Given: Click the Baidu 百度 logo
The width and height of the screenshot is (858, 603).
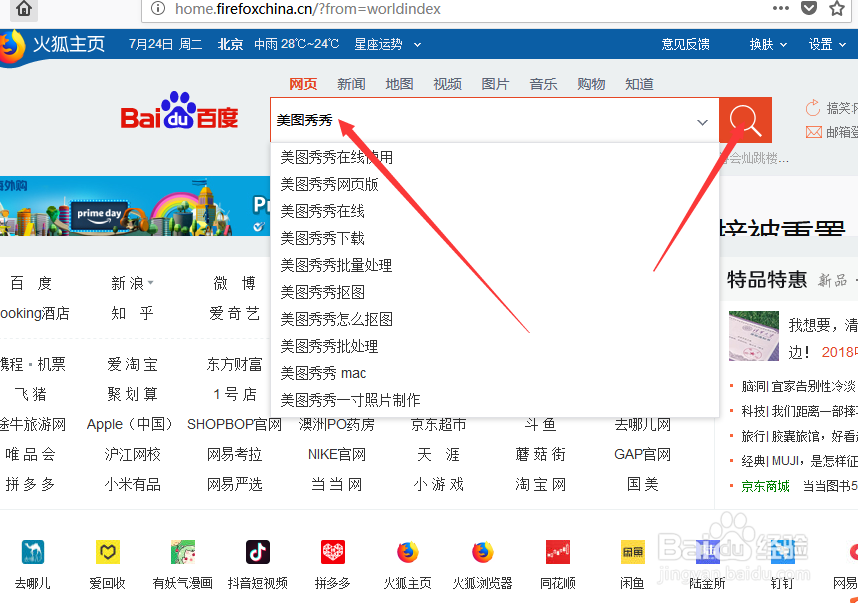Looking at the screenshot, I should click(x=179, y=111).
